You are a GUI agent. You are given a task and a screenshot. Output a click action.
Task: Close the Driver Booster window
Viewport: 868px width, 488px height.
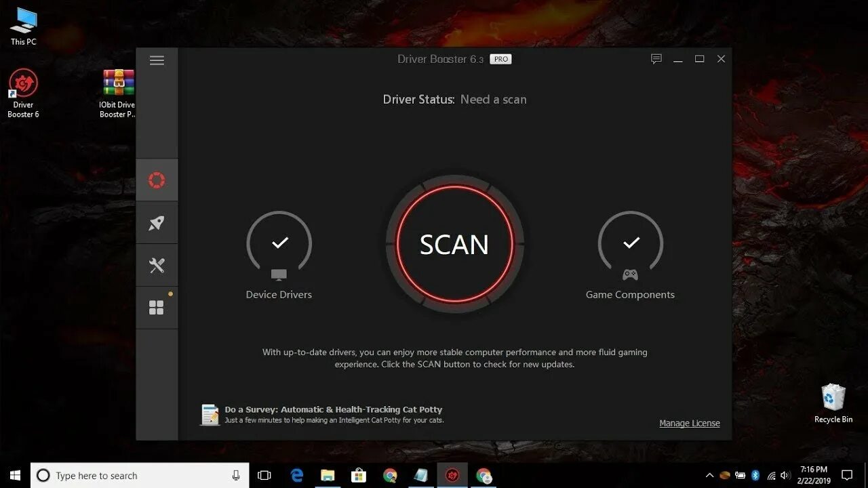721,59
